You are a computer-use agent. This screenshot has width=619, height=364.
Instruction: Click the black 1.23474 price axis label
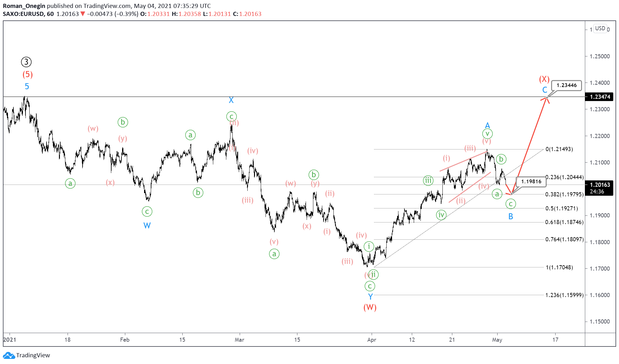pos(600,97)
